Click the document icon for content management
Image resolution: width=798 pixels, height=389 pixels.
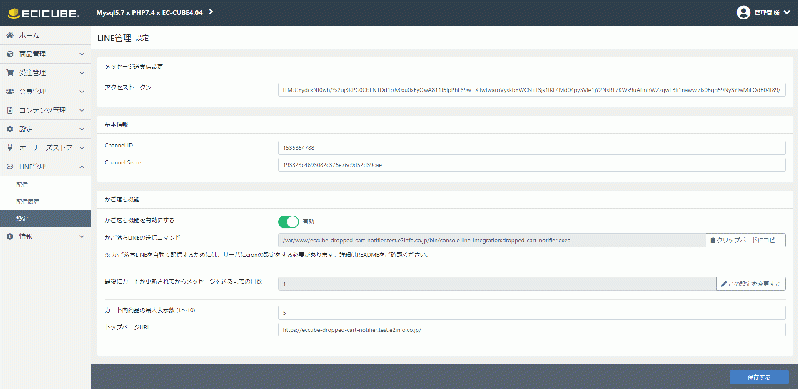[x=10, y=110]
